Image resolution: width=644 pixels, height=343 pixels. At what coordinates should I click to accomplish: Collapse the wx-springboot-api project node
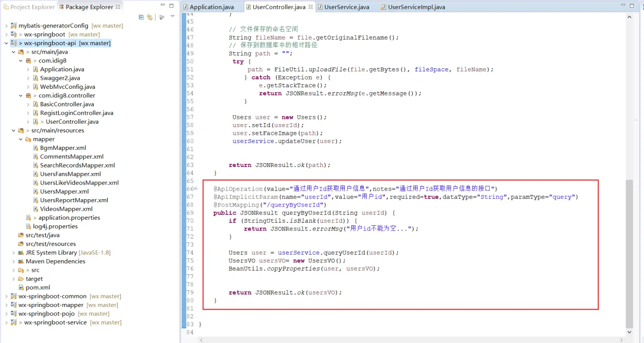click(x=6, y=43)
